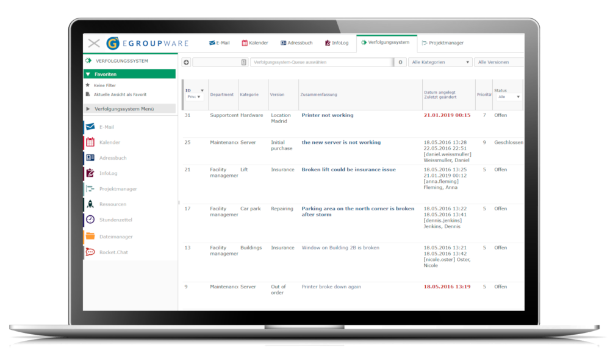
Task: Open 'the new server is not working' ticket
Action: point(340,143)
